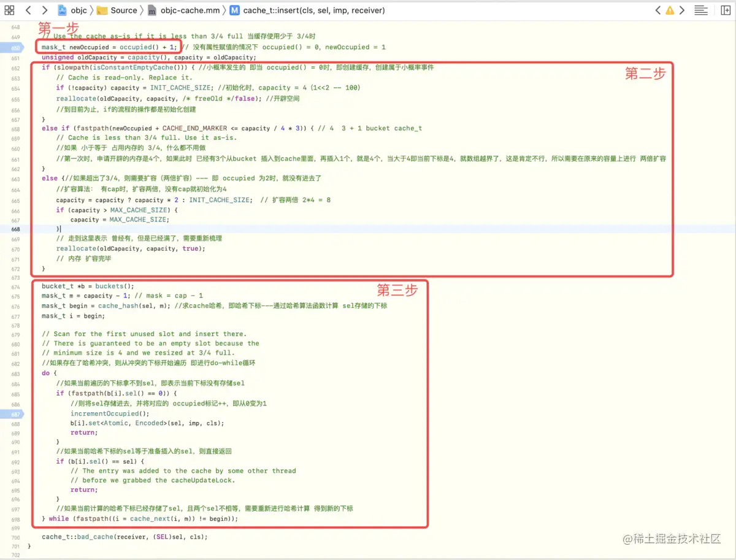Open cache_t::insert method breadcrumb list
736x560 pixels.
click(x=307, y=10)
